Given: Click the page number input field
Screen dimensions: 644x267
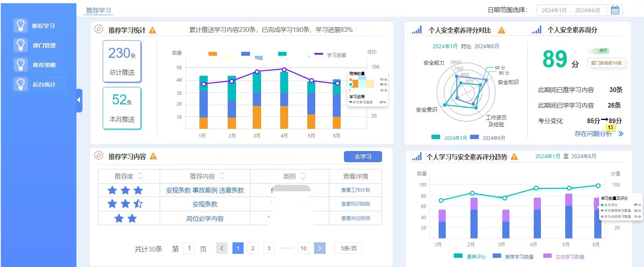Looking at the screenshot, I should click(x=189, y=248).
